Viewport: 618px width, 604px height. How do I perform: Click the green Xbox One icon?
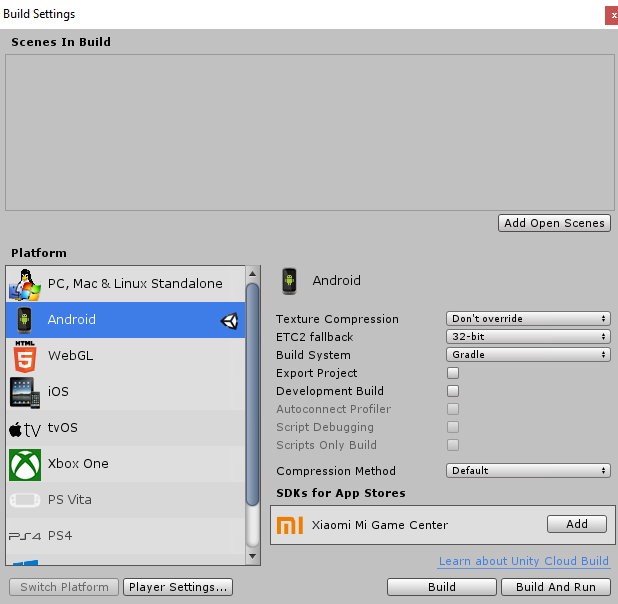tap(25, 464)
